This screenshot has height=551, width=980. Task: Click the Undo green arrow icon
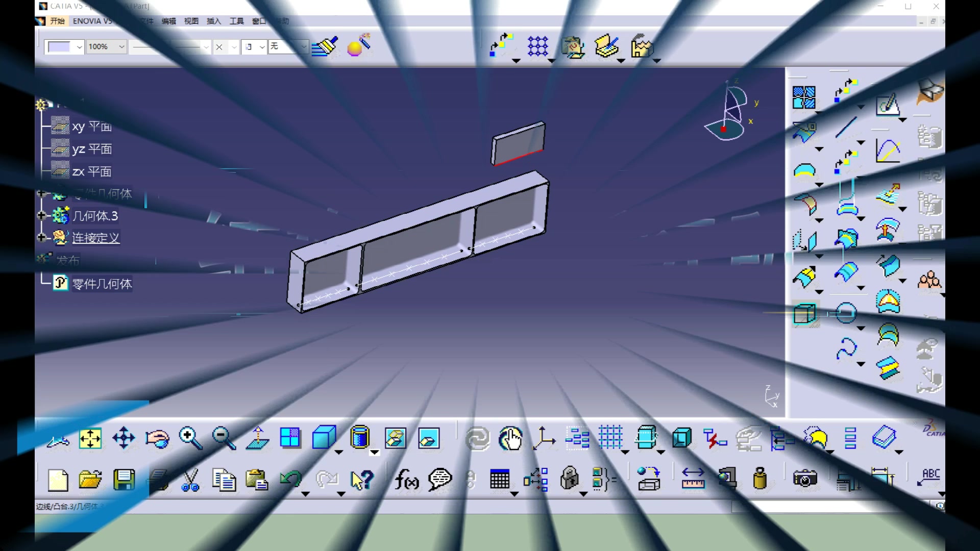pyautogui.click(x=290, y=480)
